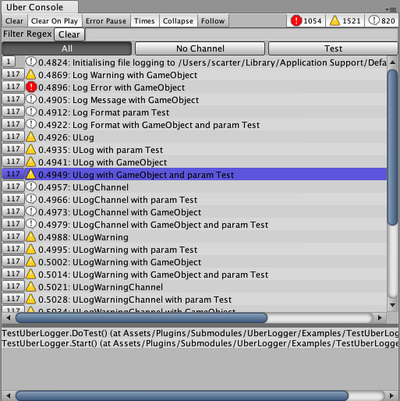Click the info icon on the Initialising file logging row
Screen dimensions: 400x401
pyautogui.click(x=31, y=62)
